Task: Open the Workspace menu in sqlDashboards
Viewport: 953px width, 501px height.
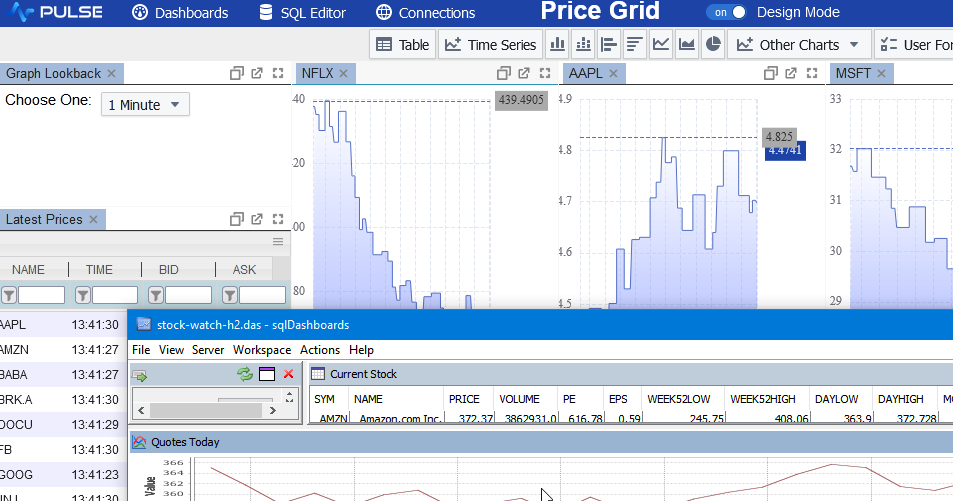Action: [x=262, y=350]
